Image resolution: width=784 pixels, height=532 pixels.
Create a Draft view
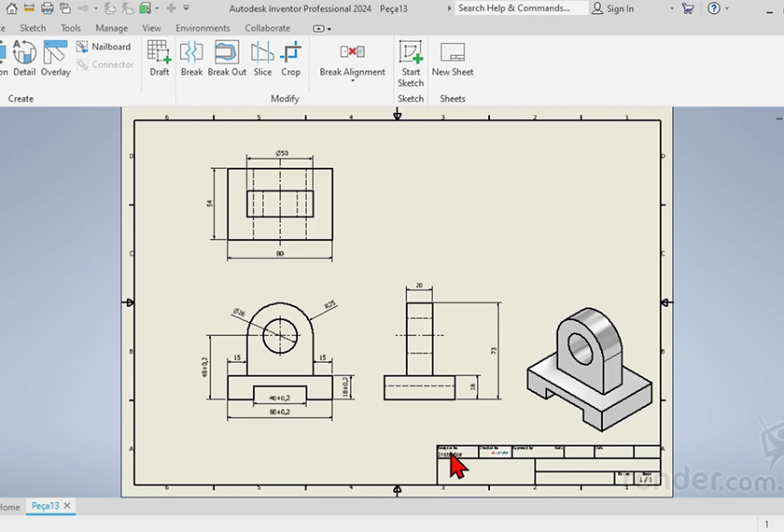point(160,58)
